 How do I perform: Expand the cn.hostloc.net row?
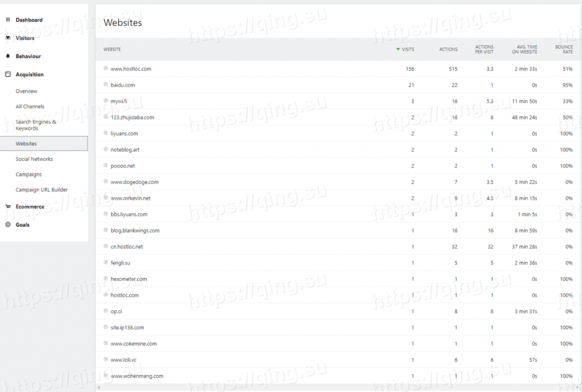(106, 247)
